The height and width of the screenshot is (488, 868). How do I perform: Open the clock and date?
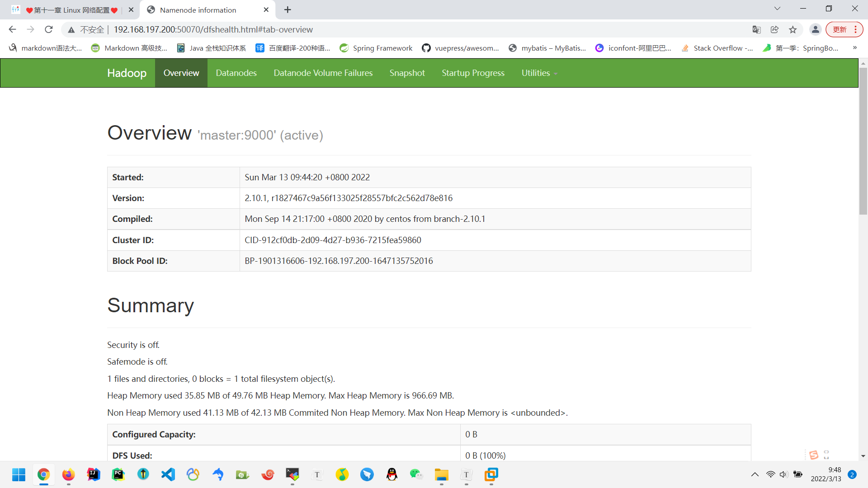[x=826, y=474]
